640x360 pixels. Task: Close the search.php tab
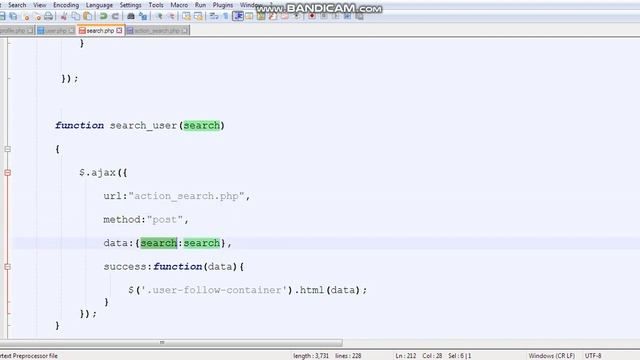(x=119, y=31)
